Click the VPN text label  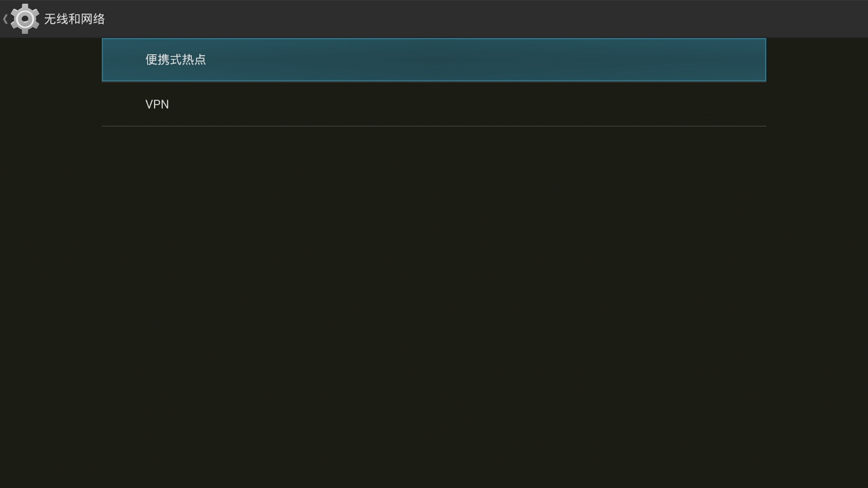(x=157, y=104)
